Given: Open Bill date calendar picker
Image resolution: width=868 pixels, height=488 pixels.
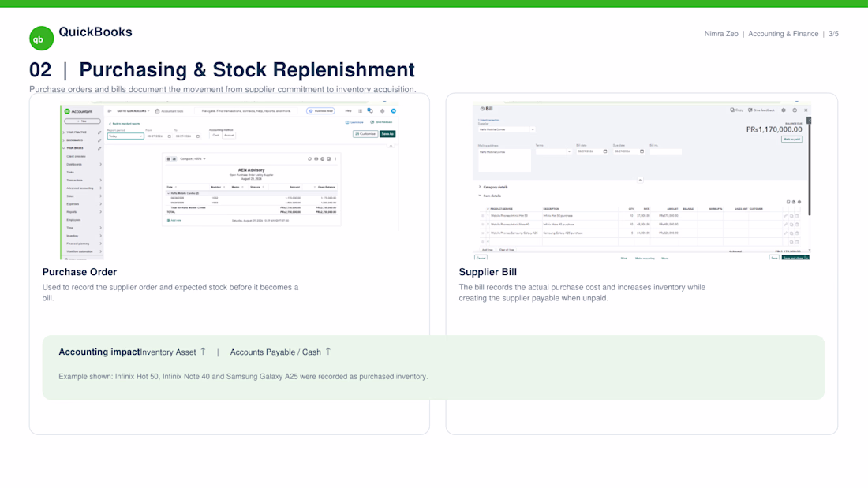Looking at the screenshot, I should (x=605, y=151).
